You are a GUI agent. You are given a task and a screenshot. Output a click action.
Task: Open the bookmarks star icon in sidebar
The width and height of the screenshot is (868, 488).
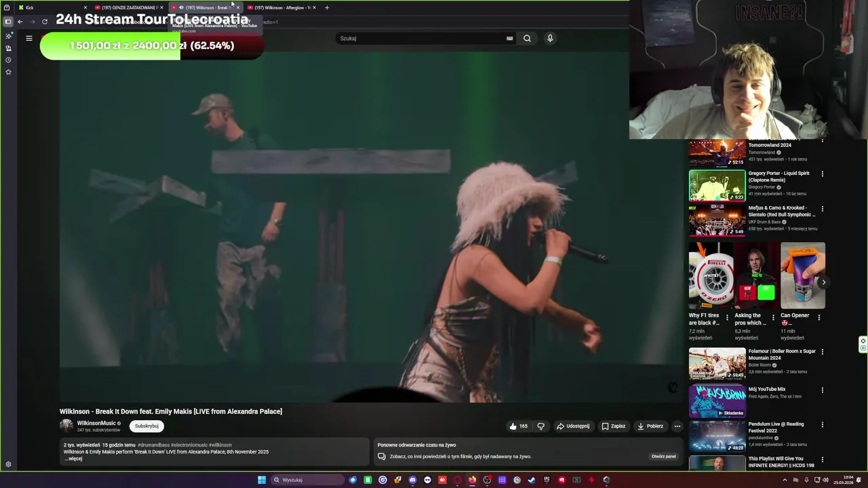click(8, 72)
